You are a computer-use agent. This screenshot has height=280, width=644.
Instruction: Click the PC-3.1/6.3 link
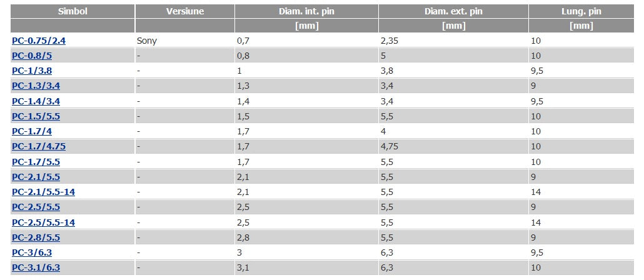[36, 268]
